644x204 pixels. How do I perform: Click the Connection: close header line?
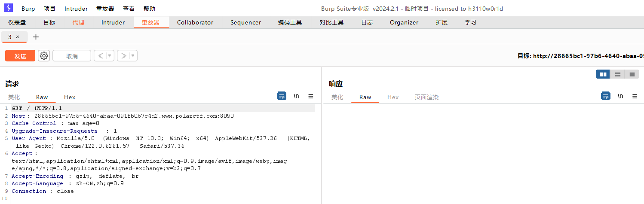click(43, 191)
